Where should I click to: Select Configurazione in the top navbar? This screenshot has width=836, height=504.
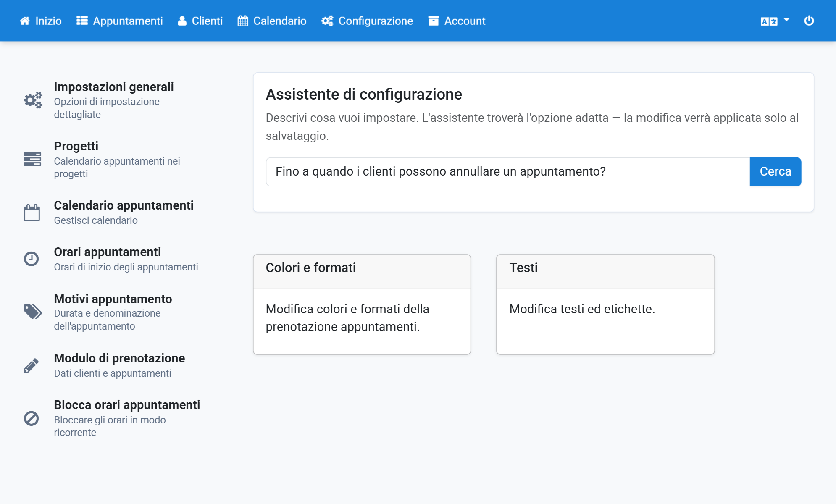367,21
